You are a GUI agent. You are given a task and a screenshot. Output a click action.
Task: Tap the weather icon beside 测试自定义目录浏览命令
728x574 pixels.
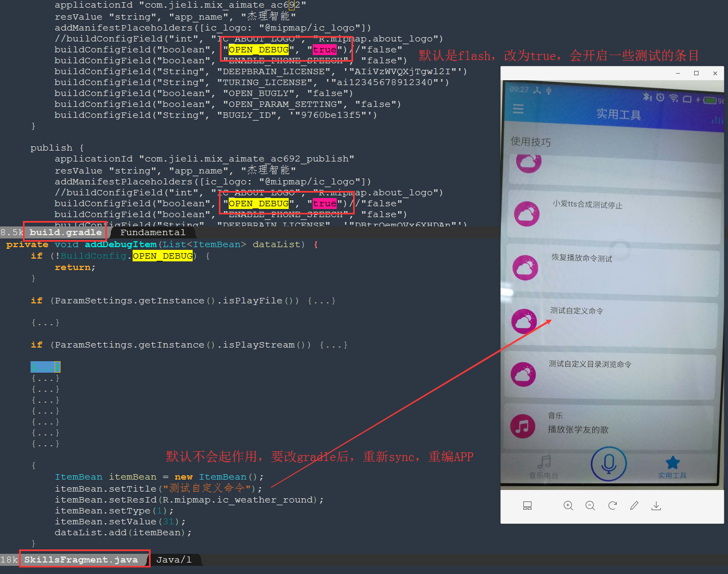pos(523,374)
